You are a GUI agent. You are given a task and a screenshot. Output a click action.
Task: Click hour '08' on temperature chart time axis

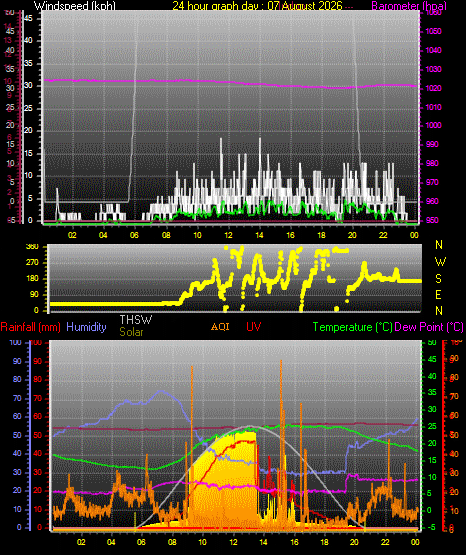click(172, 542)
